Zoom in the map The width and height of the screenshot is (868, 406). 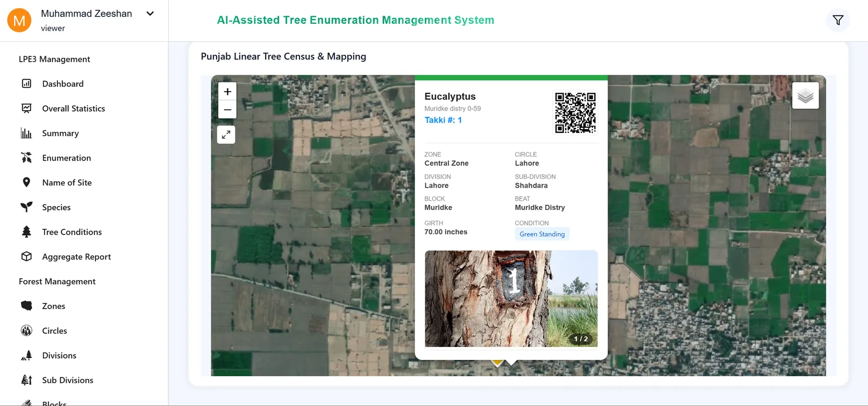click(x=227, y=92)
